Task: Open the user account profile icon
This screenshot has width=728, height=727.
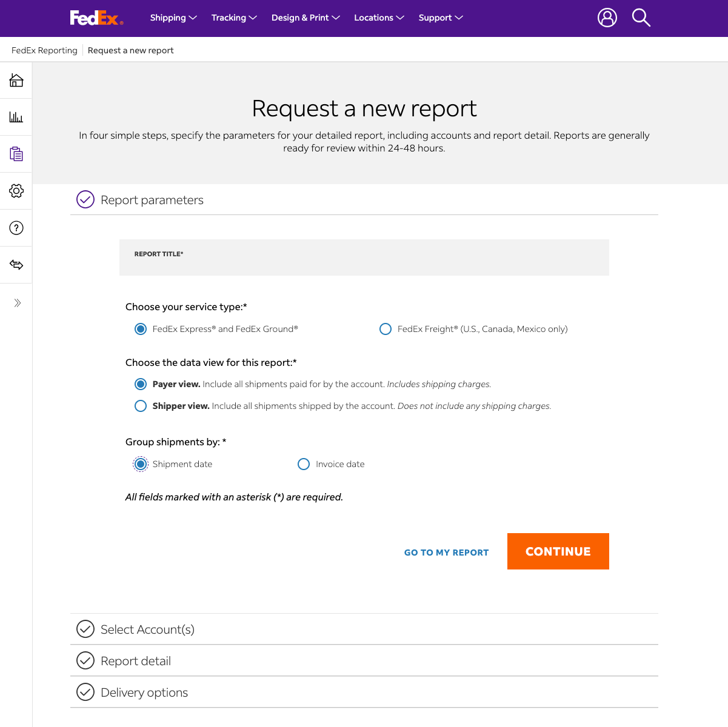Action: tap(607, 18)
